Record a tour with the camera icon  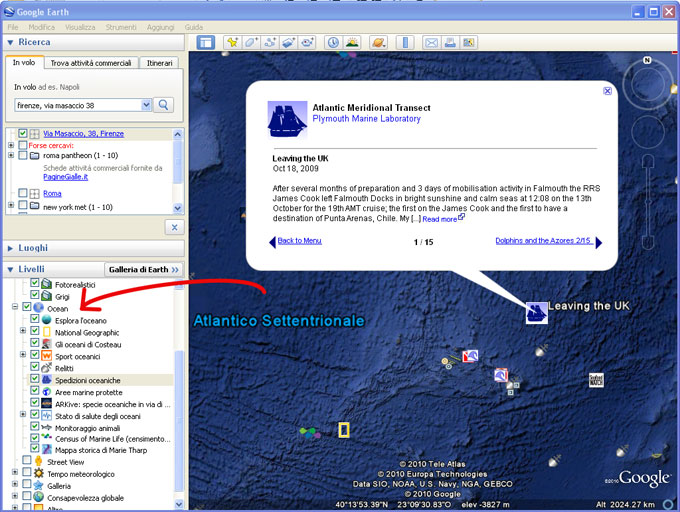click(307, 42)
